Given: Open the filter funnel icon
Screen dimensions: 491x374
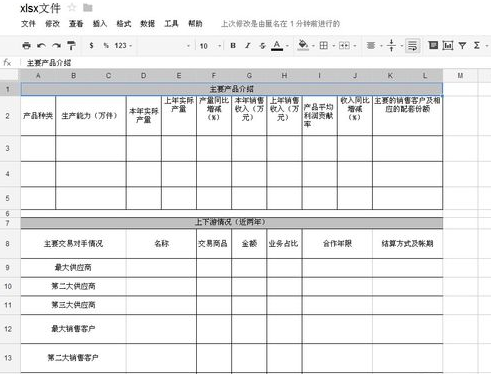Looking at the screenshot, I should pos(462,46).
